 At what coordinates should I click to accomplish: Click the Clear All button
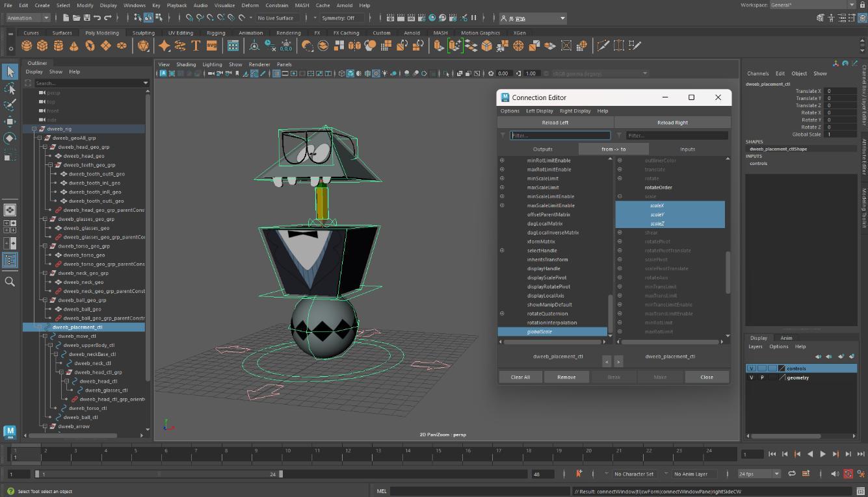point(520,377)
